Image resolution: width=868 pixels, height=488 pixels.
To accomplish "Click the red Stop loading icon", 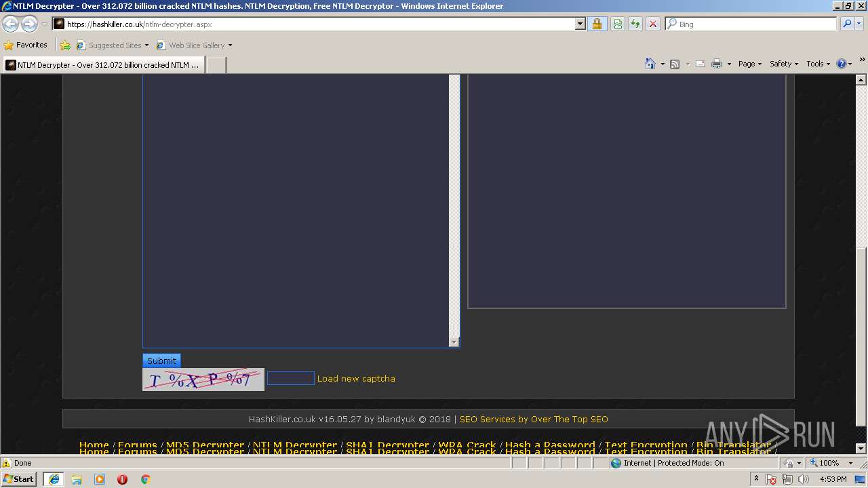I will [653, 24].
